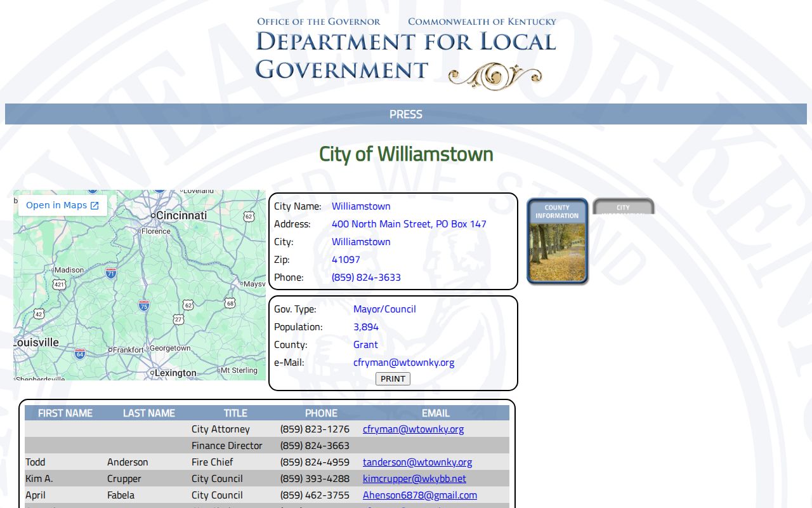Click e-Mail value cfryman@wtownky.org in info box
Screen dimensions: 812x508
coord(404,363)
